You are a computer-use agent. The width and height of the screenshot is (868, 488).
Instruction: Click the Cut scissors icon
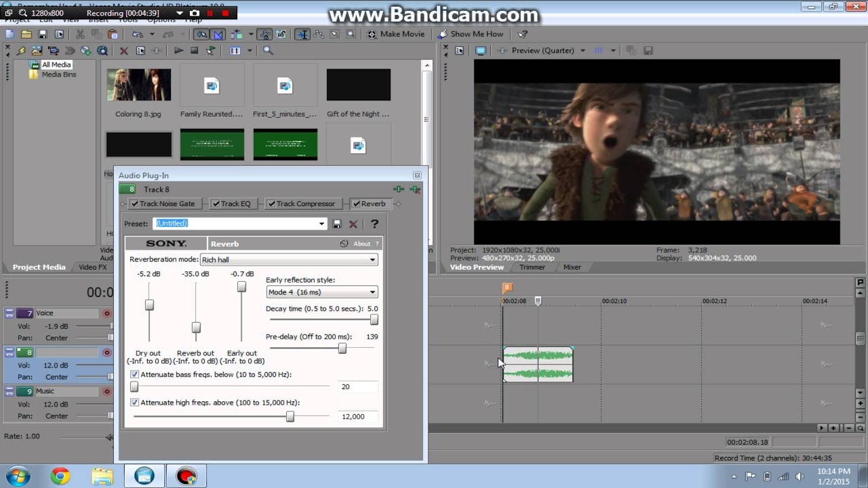80,34
